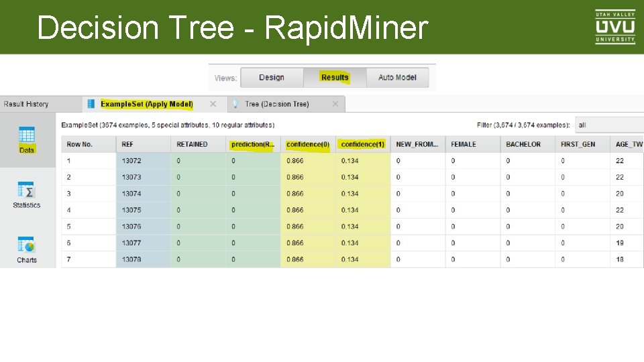This screenshot has height=362, width=644.
Task: Select REF cell 13077
Action: point(144,243)
